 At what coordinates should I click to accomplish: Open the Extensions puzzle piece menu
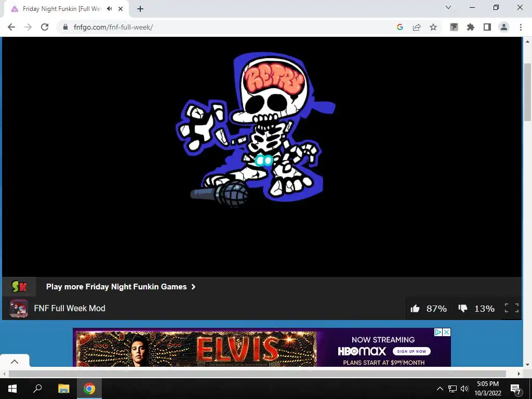[x=471, y=27]
